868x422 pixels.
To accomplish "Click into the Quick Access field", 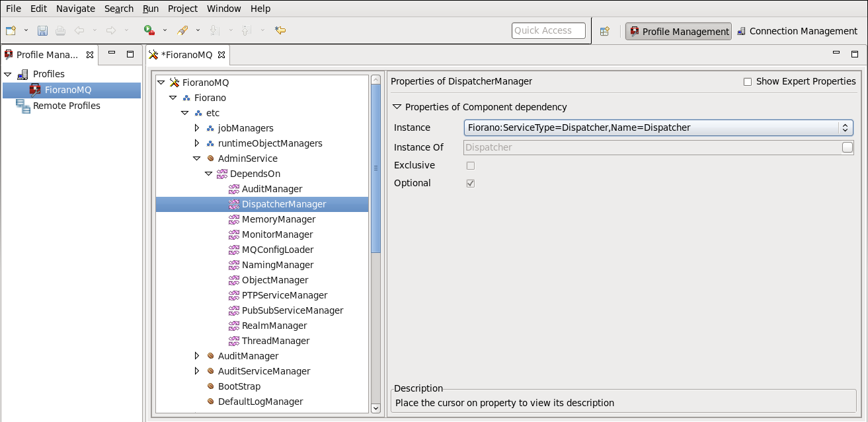I will (549, 30).
